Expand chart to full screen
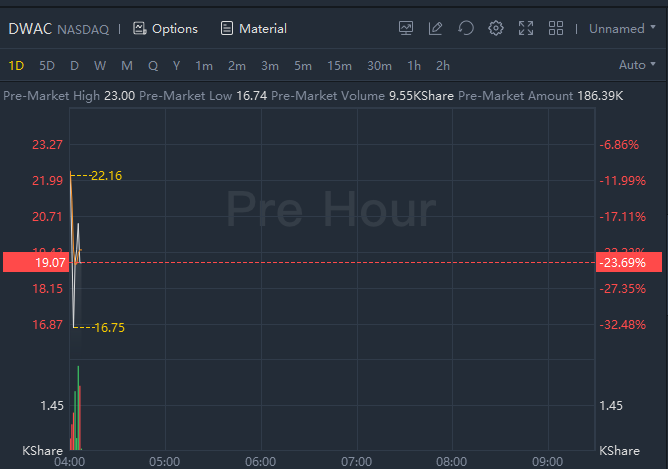The width and height of the screenshot is (668, 469). [x=526, y=28]
